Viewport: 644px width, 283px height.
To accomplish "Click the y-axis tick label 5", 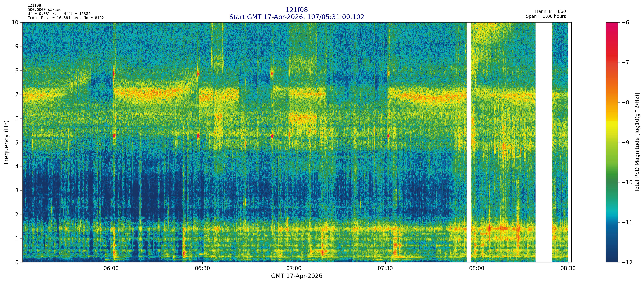I will click(x=17, y=143).
